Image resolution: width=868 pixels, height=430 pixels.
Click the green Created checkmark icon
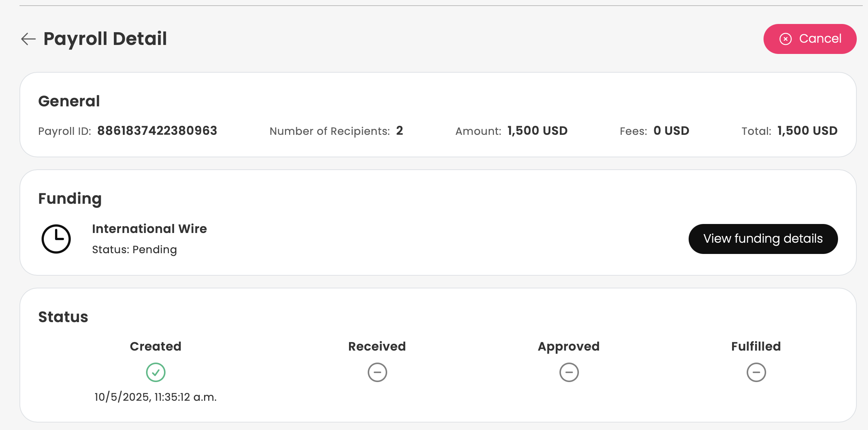156,372
